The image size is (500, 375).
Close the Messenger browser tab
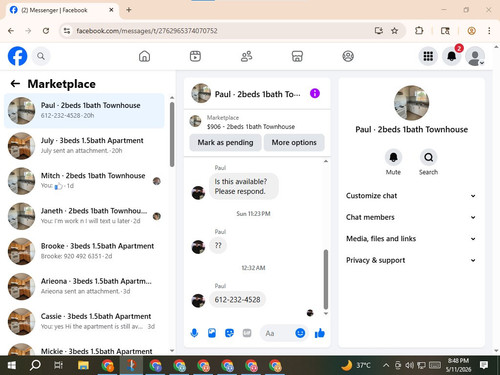(111, 10)
